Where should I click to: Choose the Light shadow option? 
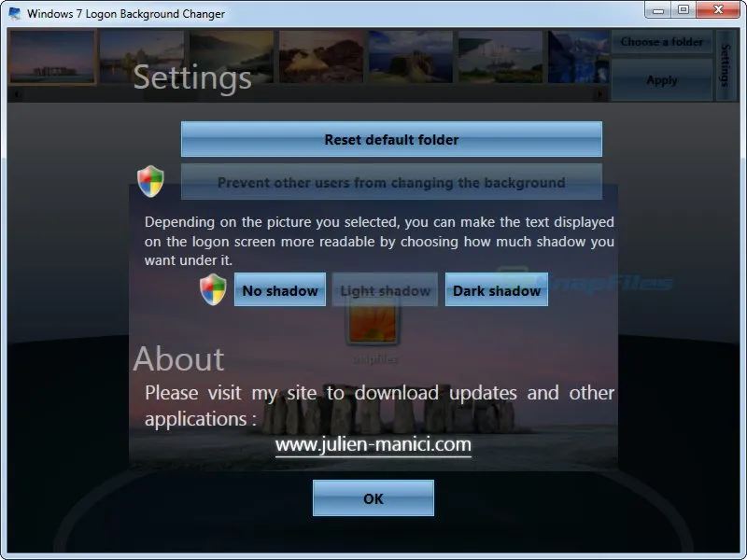[385, 290]
